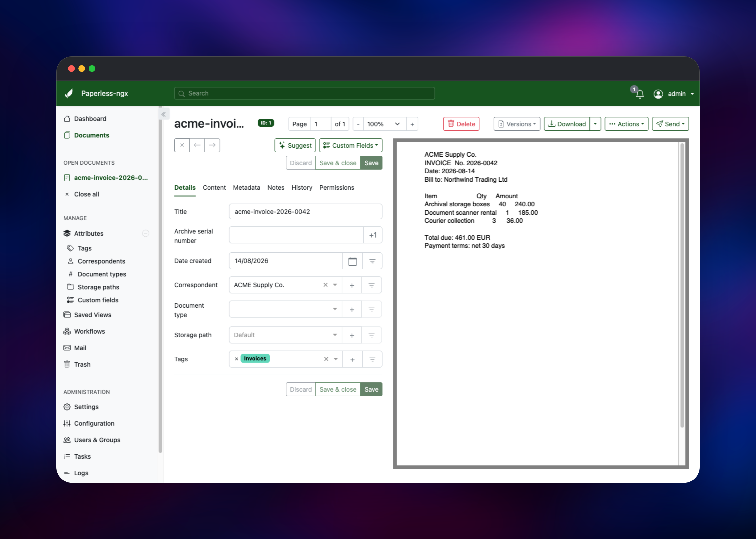Filter documents by this created date

[372, 261]
